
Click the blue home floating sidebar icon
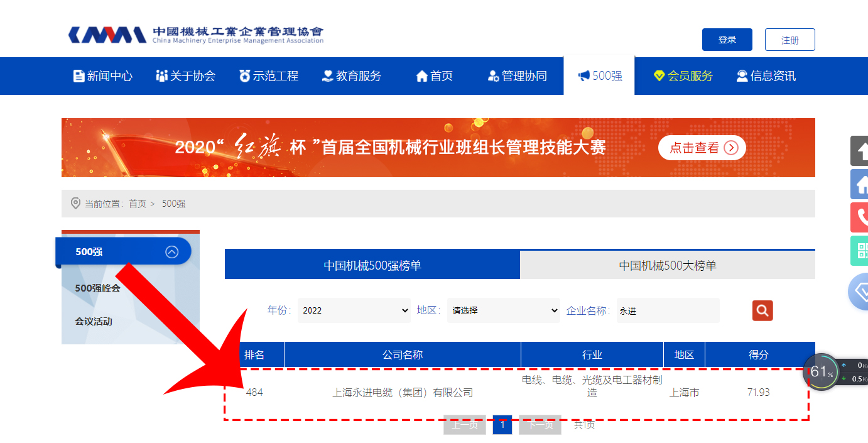[x=860, y=184]
